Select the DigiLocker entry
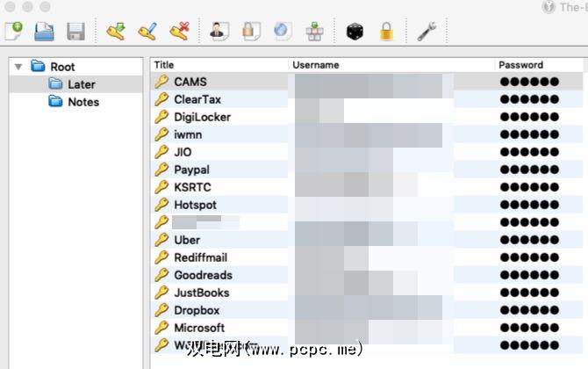The height and width of the screenshot is (369, 588). 367,117
